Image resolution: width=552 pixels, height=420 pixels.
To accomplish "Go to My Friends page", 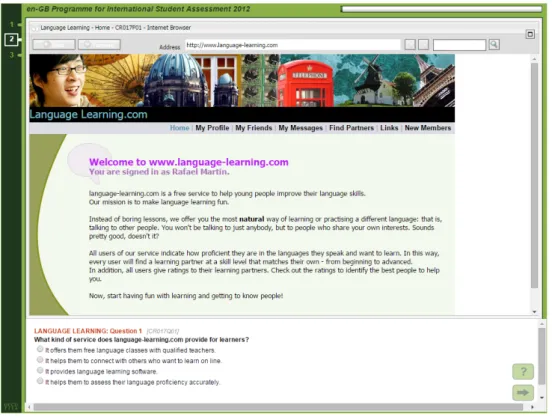I will pyautogui.click(x=255, y=129).
